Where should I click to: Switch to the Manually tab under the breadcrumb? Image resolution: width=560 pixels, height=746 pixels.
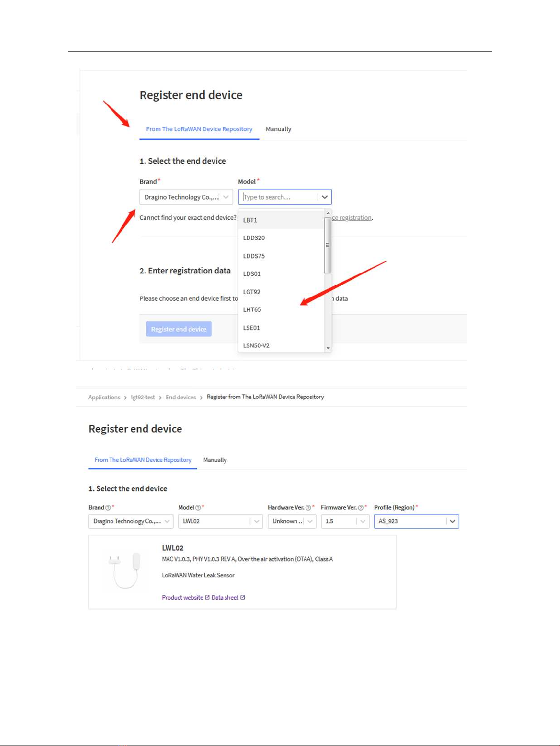click(215, 460)
